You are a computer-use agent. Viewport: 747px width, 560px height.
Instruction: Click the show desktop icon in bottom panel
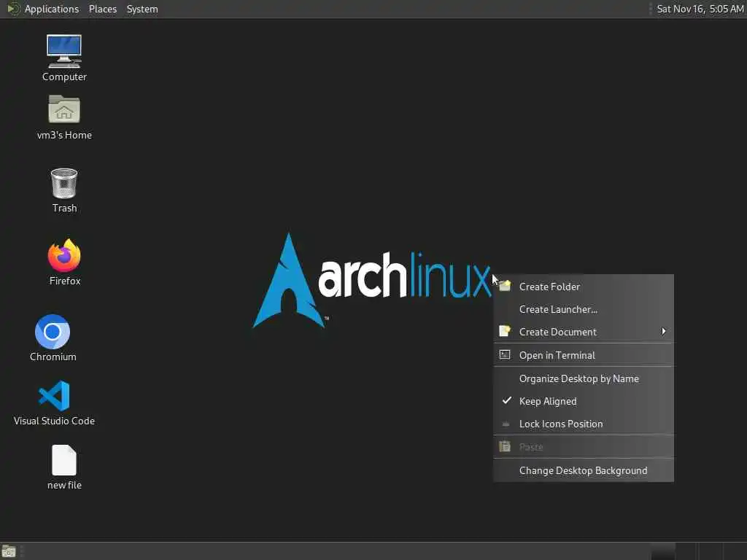9,551
